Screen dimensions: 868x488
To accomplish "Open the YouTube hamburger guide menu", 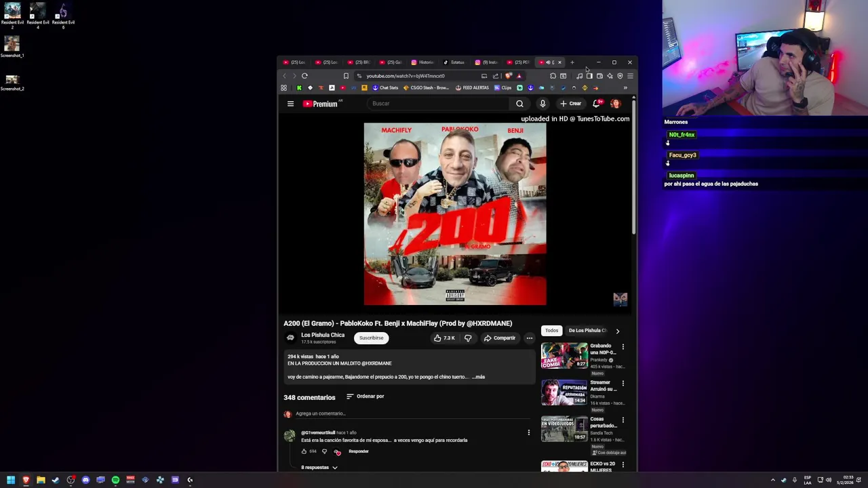I will click(290, 104).
